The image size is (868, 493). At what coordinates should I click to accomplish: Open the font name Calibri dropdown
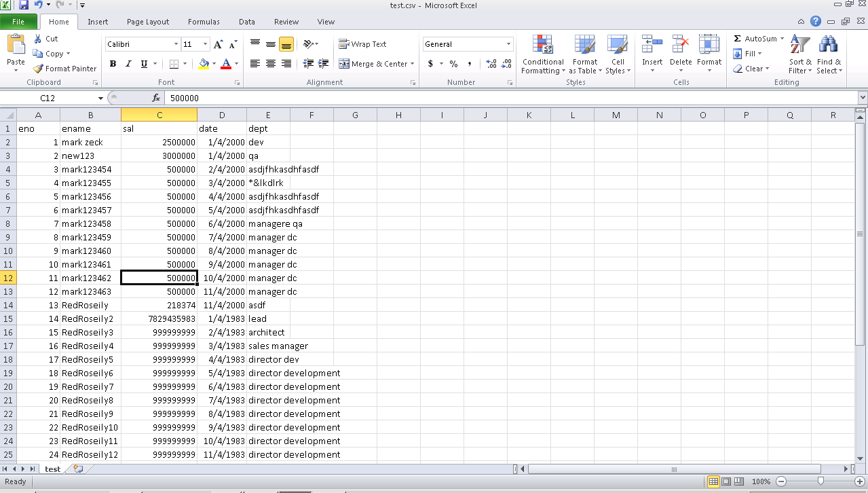click(176, 44)
